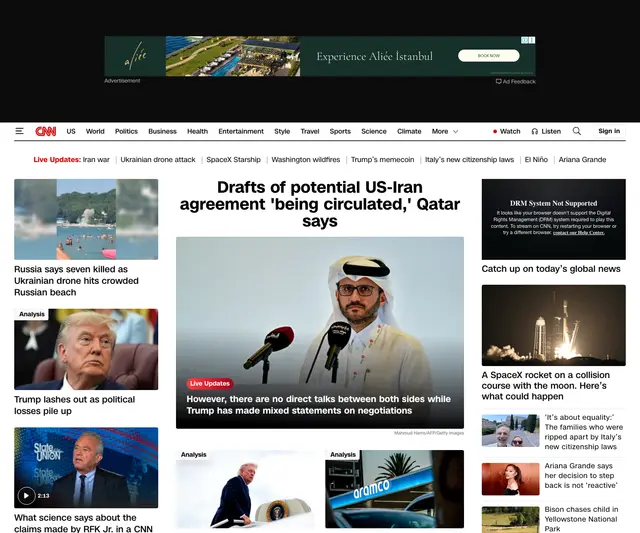640x533 pixels.
Task: Go to the Style section
Action: pos(282,131)
